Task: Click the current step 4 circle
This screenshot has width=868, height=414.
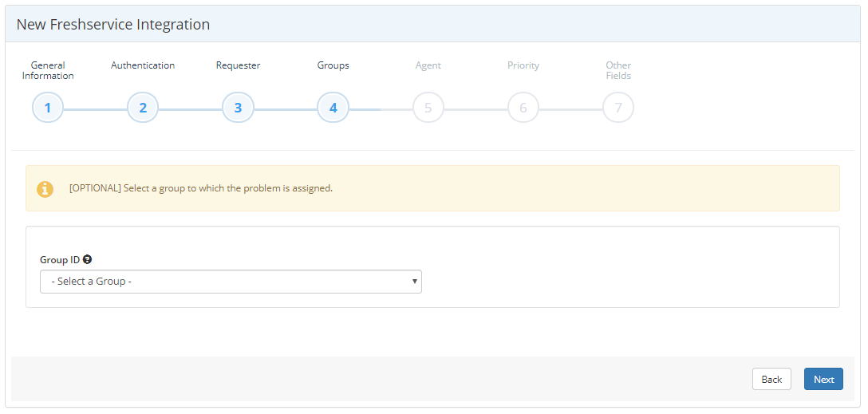Action: point(333,108)
